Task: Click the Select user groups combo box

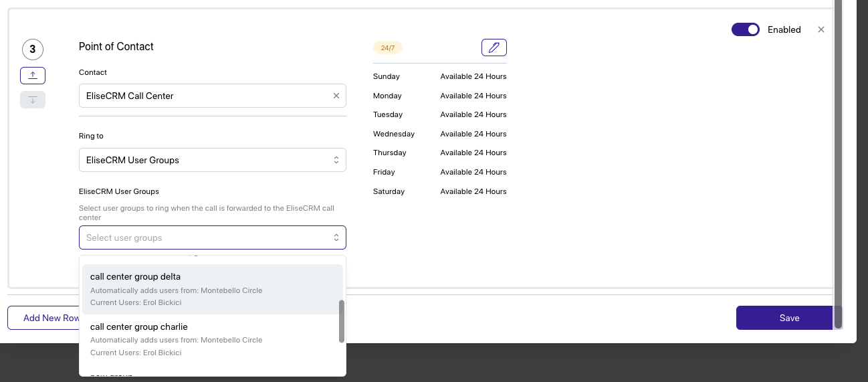Action: click(x=213, y=237)
